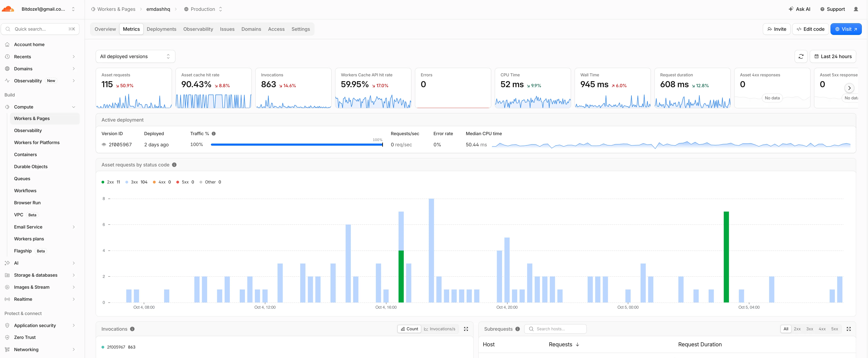Filter Subrequests by 2xx
868x358 pixels.
click(797, 329)
